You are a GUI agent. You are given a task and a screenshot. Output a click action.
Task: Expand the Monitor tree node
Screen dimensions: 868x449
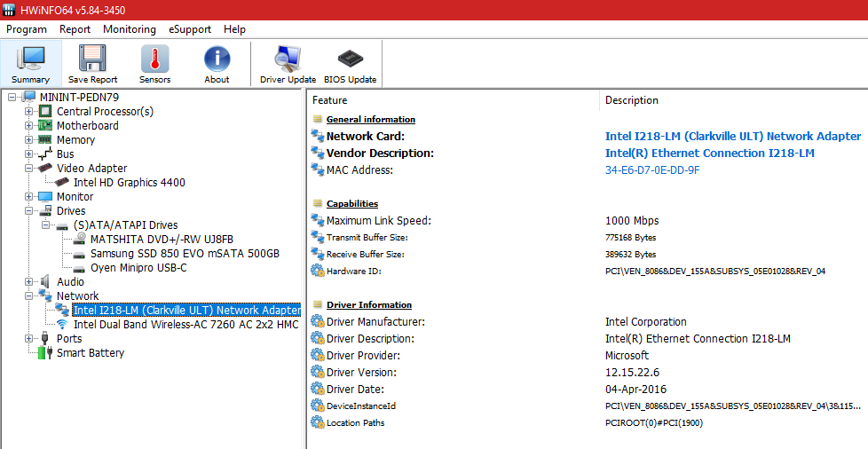pyautogui.click(x=28, y=196)
